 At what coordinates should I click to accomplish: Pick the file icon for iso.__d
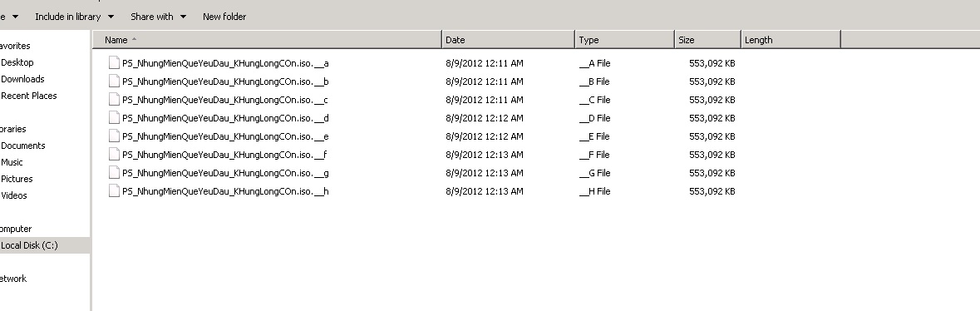(114, 117)
